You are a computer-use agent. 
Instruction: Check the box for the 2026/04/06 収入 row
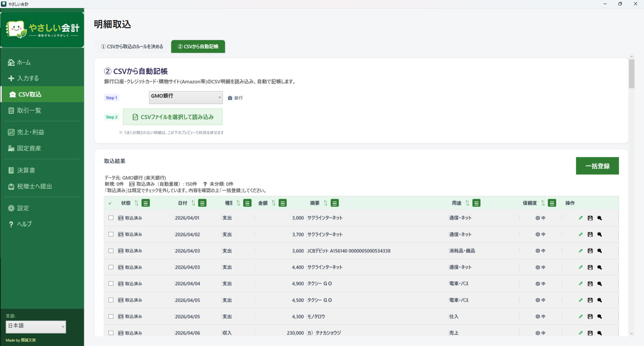point(111,333)
